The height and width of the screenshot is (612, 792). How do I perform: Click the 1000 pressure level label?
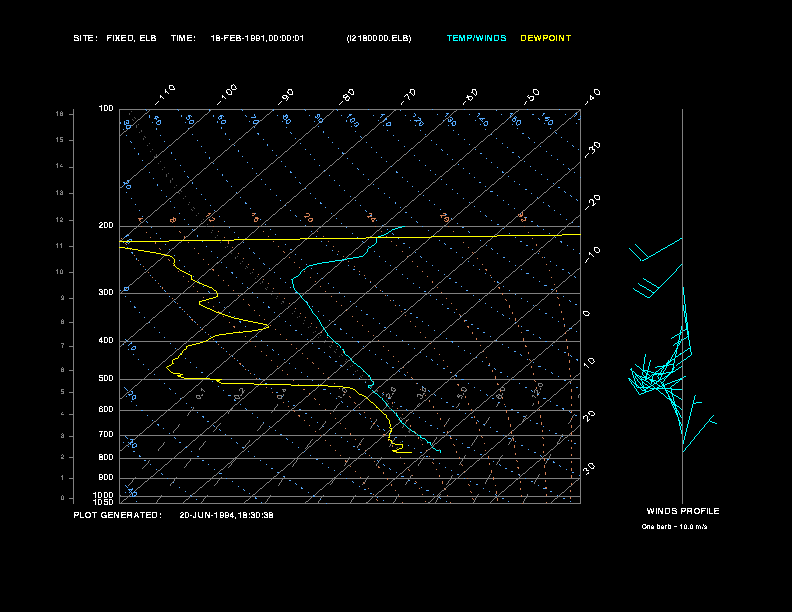point(104,495)
